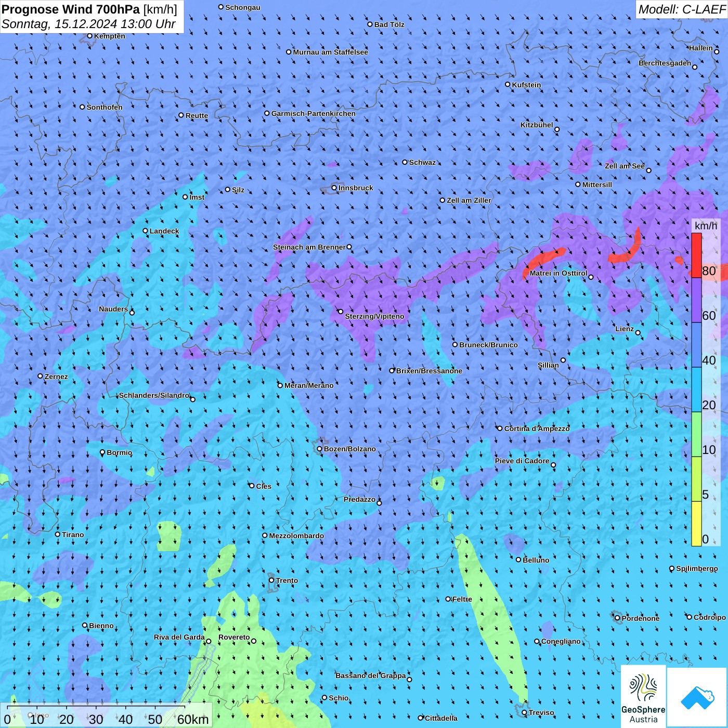Click the blue cloud app logo
728x728 pixels.
click(x=697, y=697)
